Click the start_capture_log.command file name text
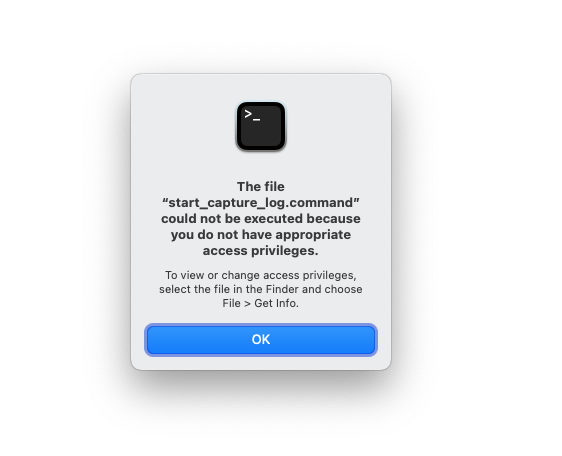 [261, 203]
